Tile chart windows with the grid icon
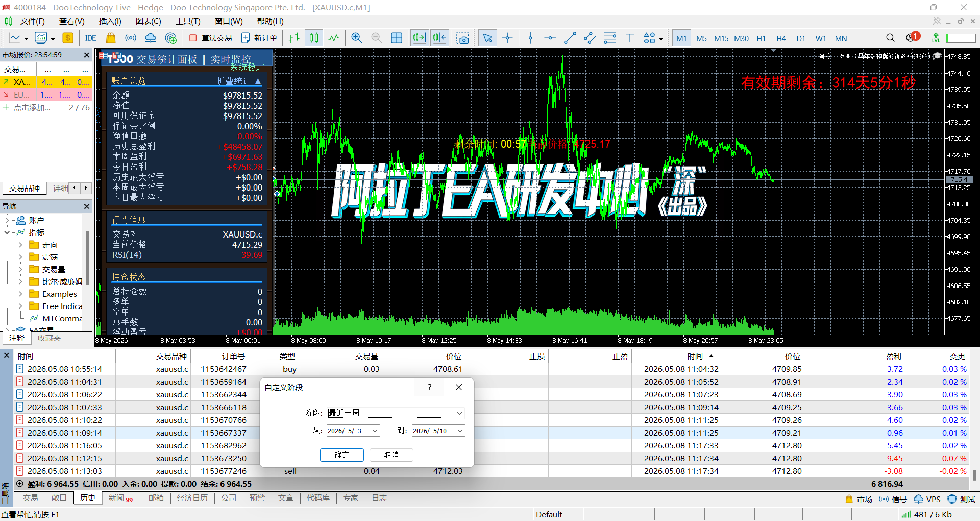 [397, 38]
